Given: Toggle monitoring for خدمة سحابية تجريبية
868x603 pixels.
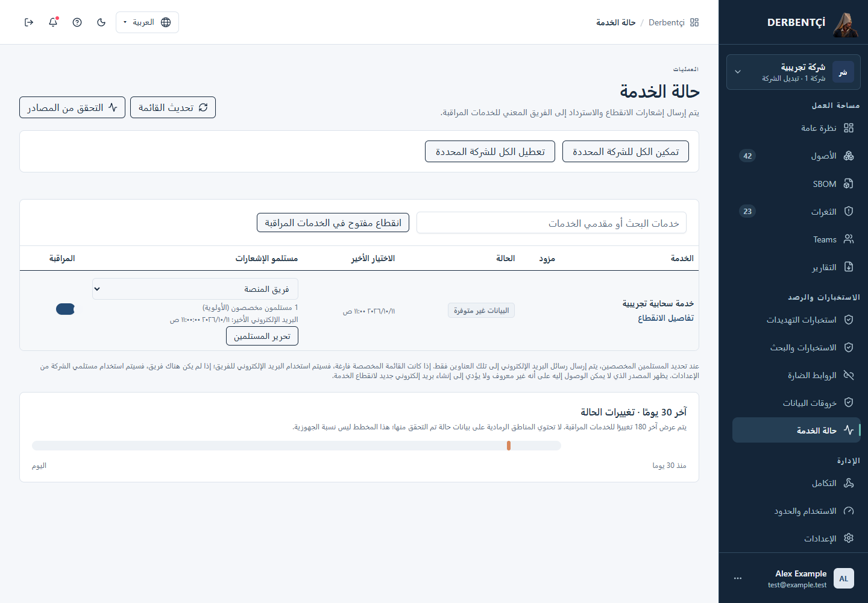Looking at the screenshot, I should [x=65, y=309].
